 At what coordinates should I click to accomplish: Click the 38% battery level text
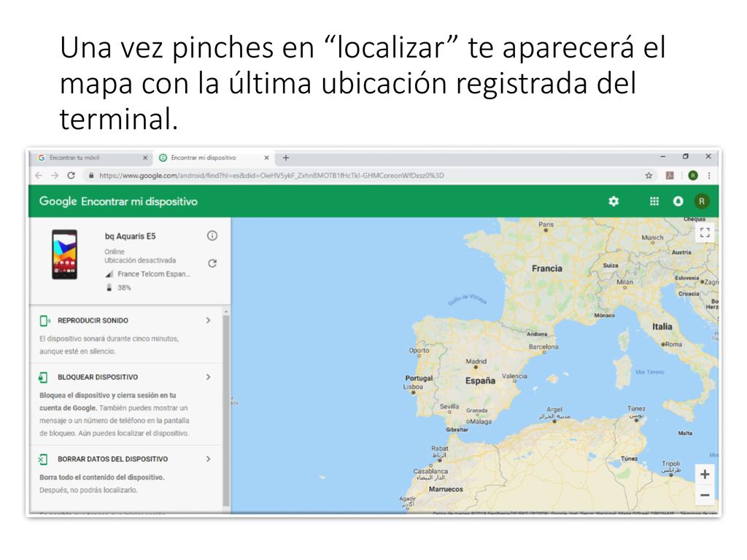pos(124,287)
